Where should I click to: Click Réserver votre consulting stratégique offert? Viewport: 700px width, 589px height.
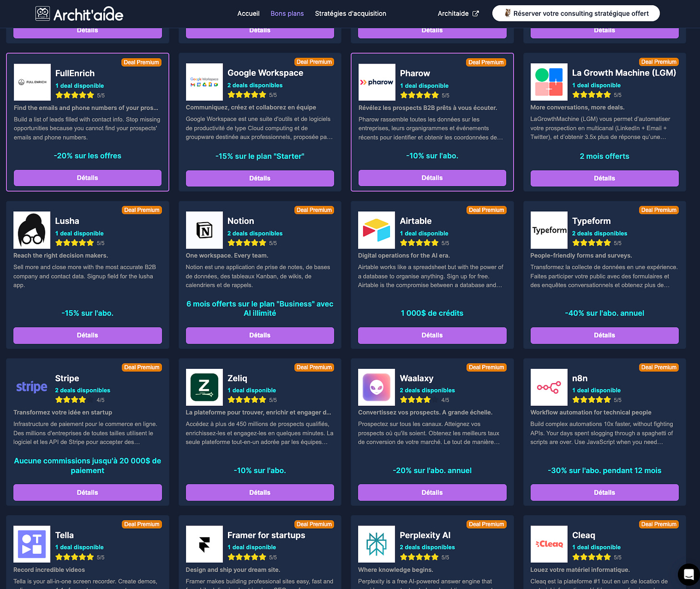coord(576,13)
